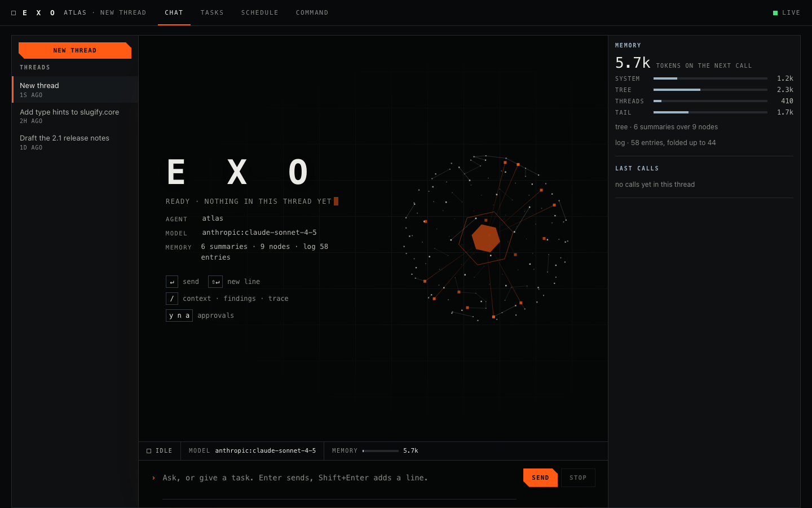Click the 'ATLAS' breadcrumb in the header
Screen dimensions: 812x508
point(75,12)
